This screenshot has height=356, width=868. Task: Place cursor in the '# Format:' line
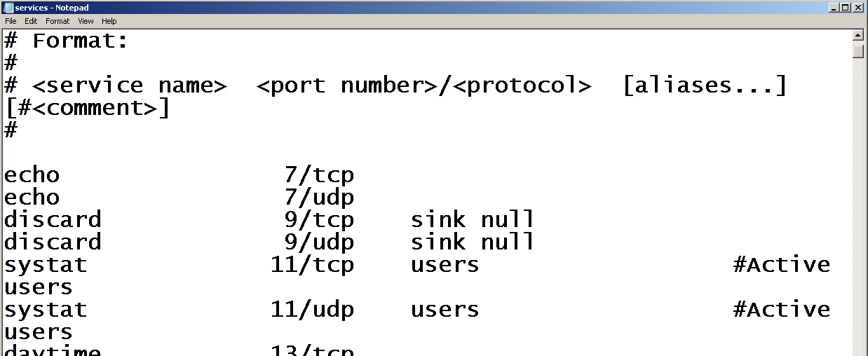coord(67,41)
